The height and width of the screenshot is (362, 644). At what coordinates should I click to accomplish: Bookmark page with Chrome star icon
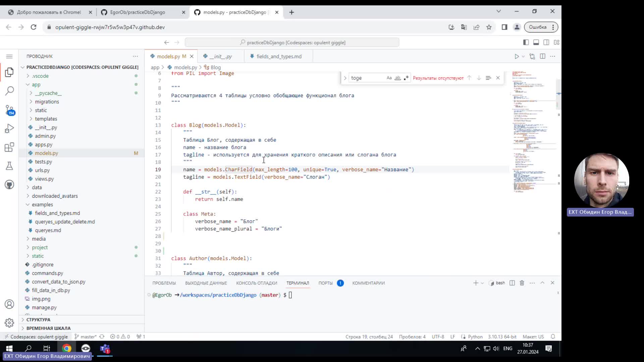(x=489, y=27)
